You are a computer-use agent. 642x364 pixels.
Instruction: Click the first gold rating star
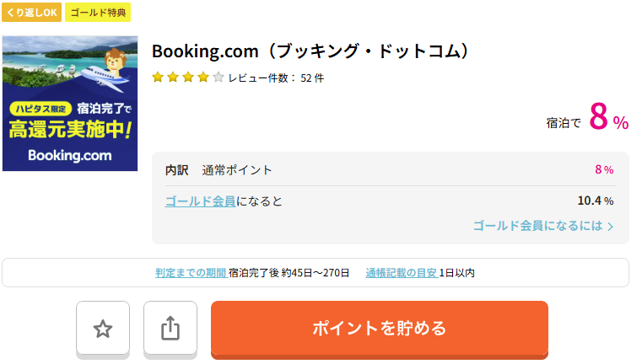click(x=158, y=78)
